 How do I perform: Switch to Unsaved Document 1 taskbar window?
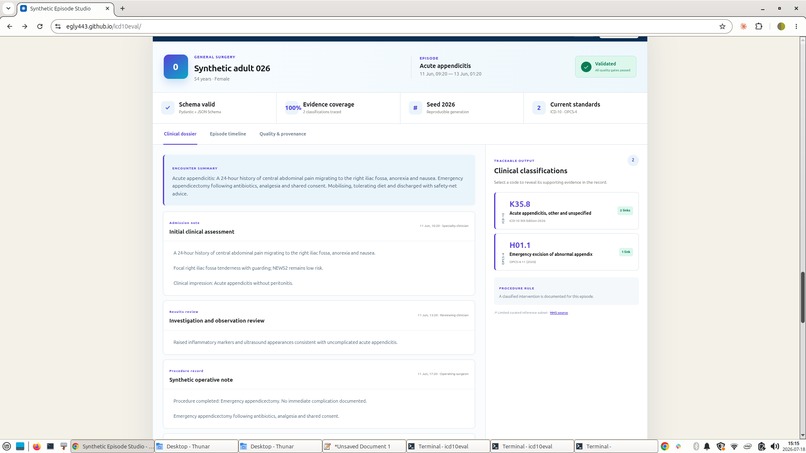[x=364, y=446]
